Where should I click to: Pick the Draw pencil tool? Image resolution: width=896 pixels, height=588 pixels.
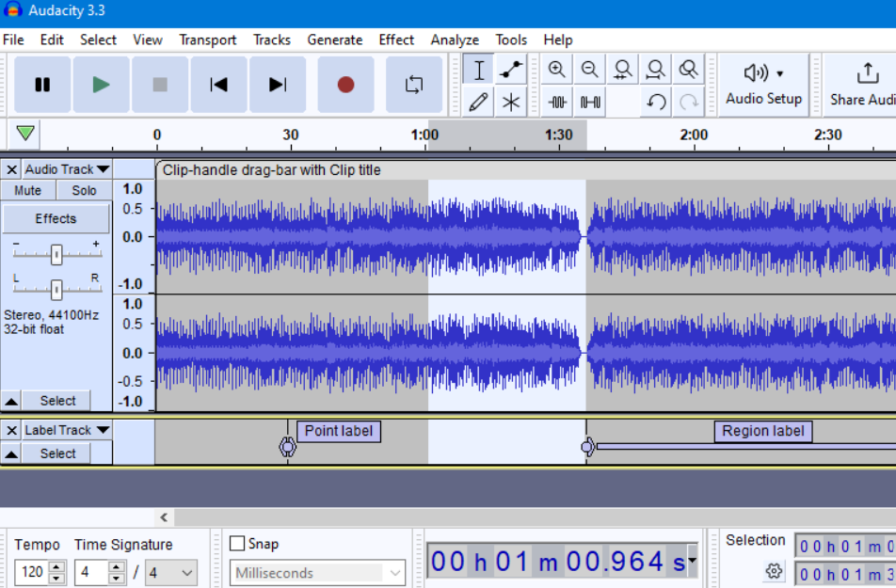(478, 103)
